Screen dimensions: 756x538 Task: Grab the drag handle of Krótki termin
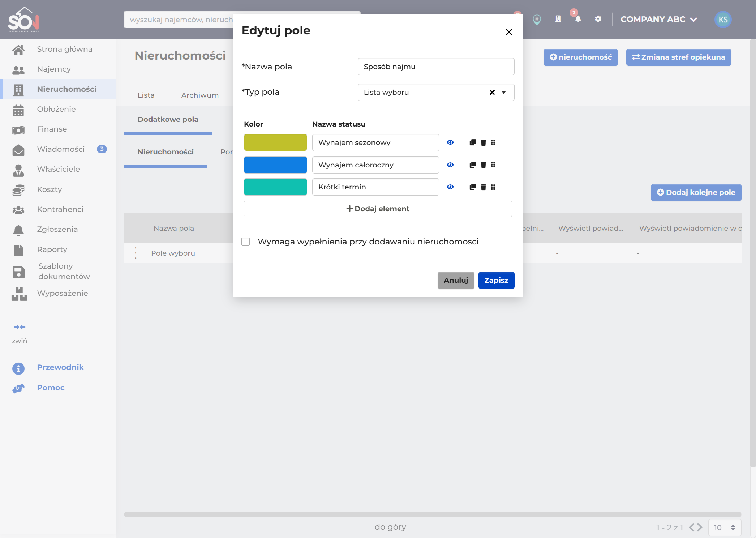pyautogui.click(x=493, y=187)
